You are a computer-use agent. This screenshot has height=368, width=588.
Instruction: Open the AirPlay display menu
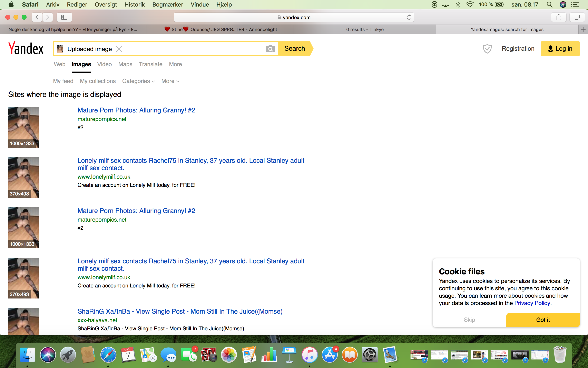click(x=445, y=4)
